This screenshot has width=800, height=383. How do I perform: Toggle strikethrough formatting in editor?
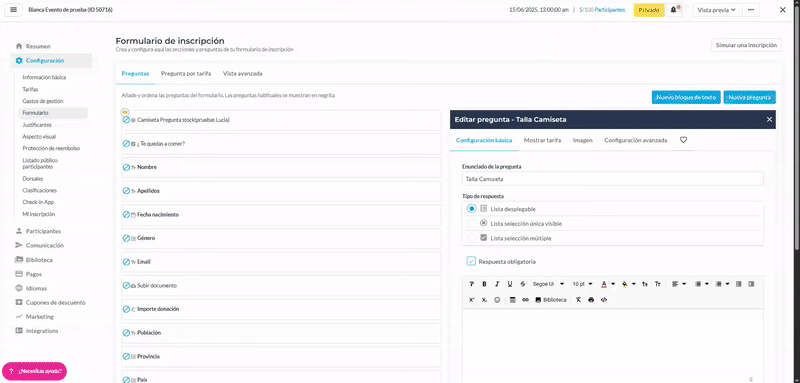point(522,284)
